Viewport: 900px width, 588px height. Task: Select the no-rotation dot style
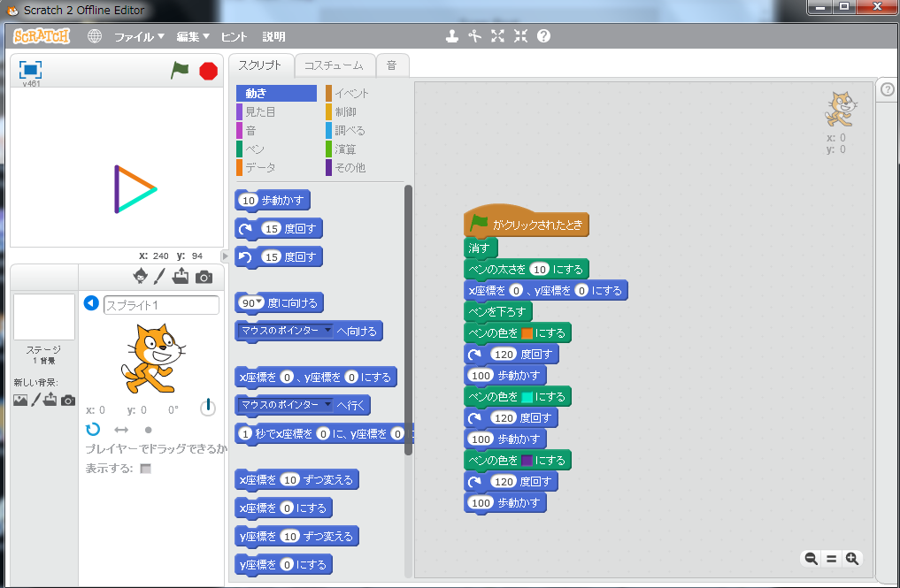148,429
